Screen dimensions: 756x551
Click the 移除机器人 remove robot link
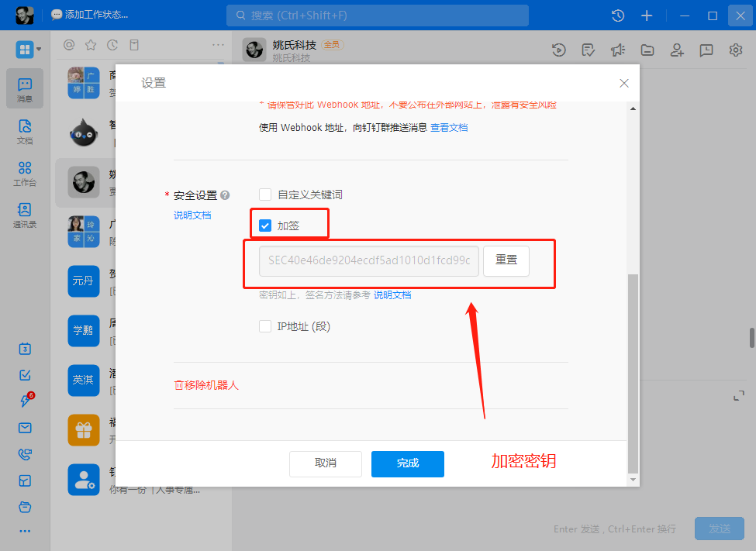[x=206, y=385]
